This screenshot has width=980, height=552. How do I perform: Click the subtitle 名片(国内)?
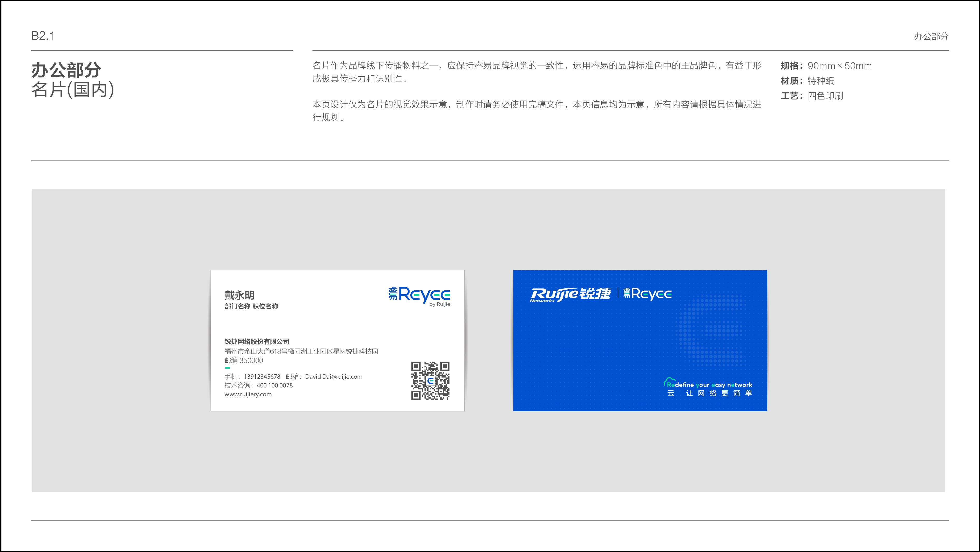73,90
